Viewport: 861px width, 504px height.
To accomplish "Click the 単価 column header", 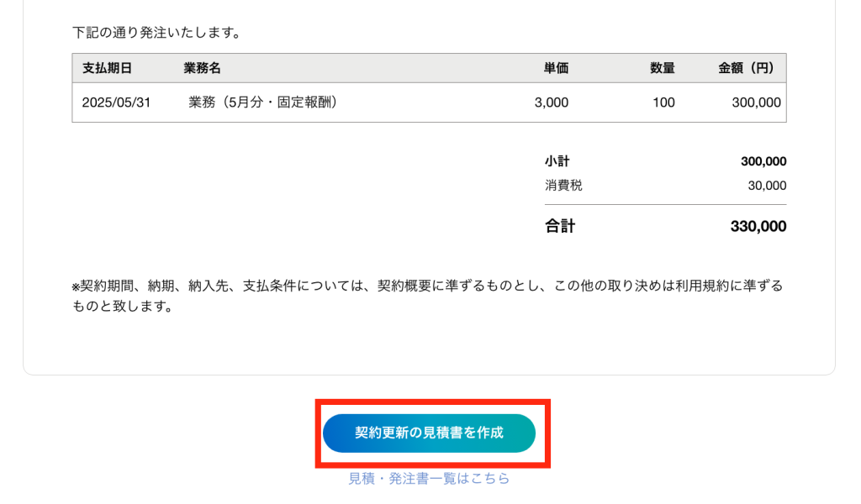I will tap(556, 68).
